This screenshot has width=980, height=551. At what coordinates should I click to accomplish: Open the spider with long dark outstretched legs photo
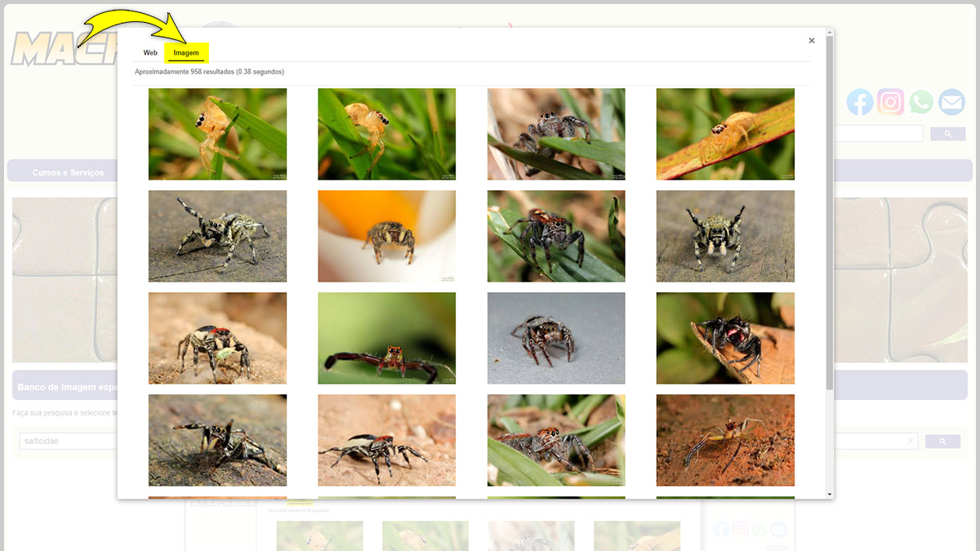tap(386, 338)
